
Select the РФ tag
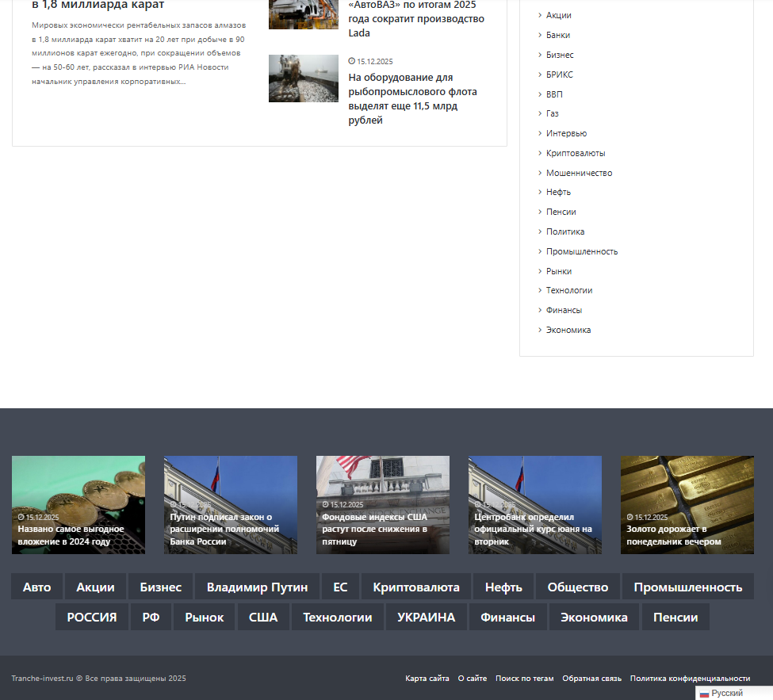tap(151, 617)
